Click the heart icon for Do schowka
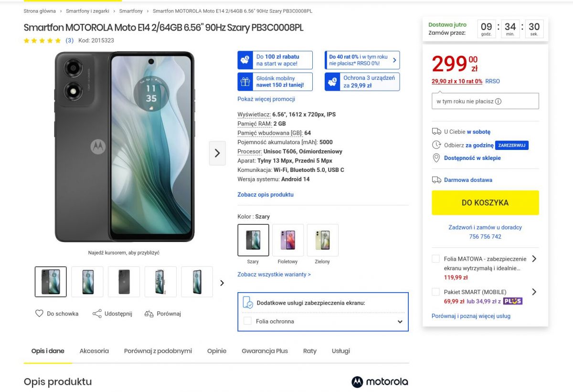The width and height of the screenshot is (573, 392). coord(39,314)
